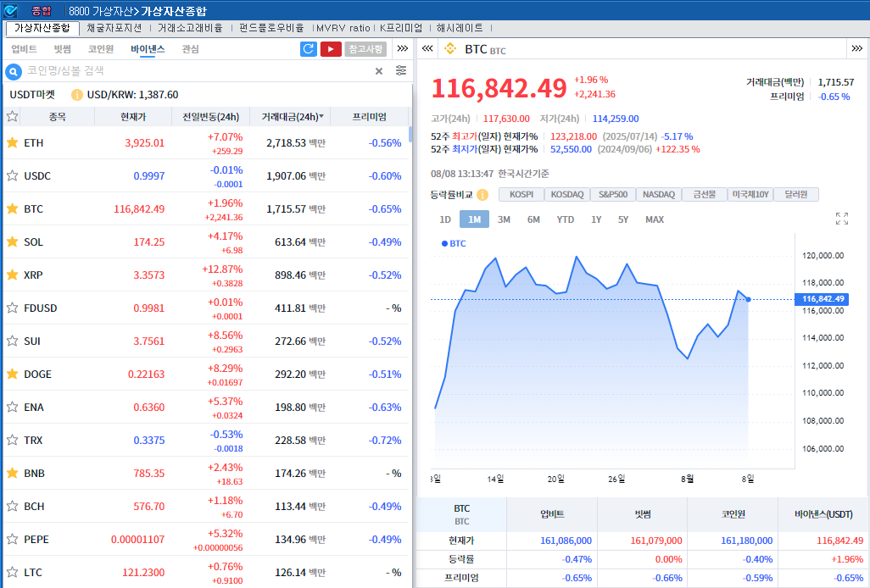Viewport: 870px width, 588px height.
Task: Click the info icon beside USD/KRW rate
Action: [77, 95]
